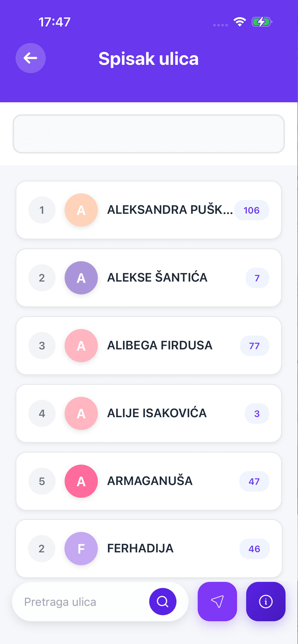The height and width of the screenshot is (644, 298).
Task: Tap the purple A avatar for Alekse Šantića
Action: coord(81,278)
